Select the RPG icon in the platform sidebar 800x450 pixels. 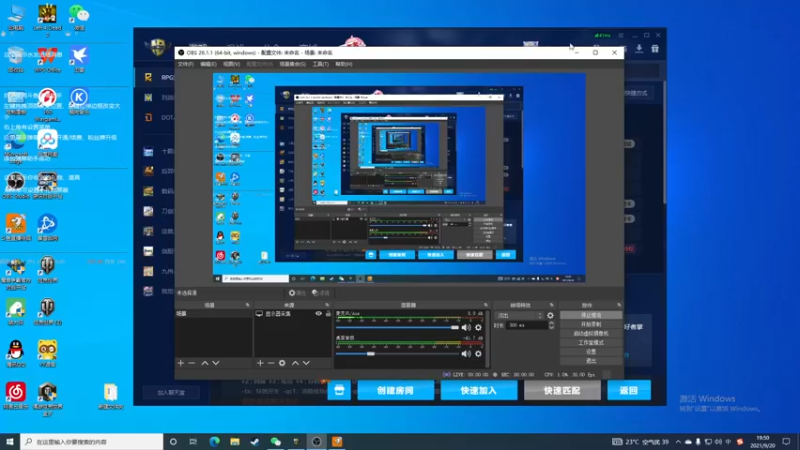(148, 77)
